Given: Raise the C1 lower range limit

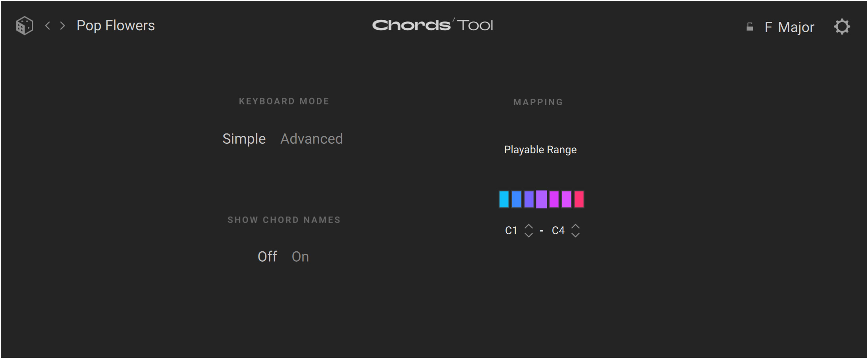Looking at the screenshot, I should point(529,226).
